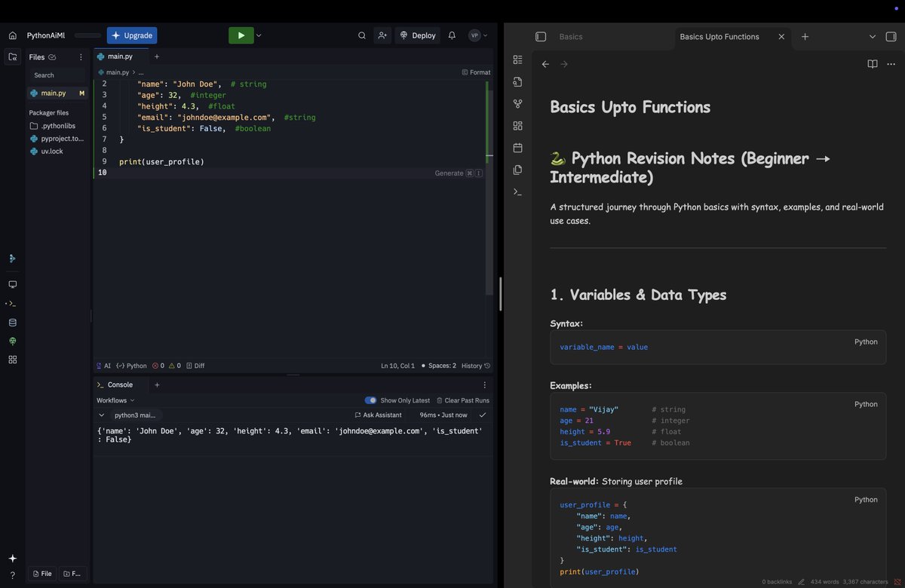Open notifications bell in Replit
This screenshot has height=588, width=905.
click(x=452, y=35)
